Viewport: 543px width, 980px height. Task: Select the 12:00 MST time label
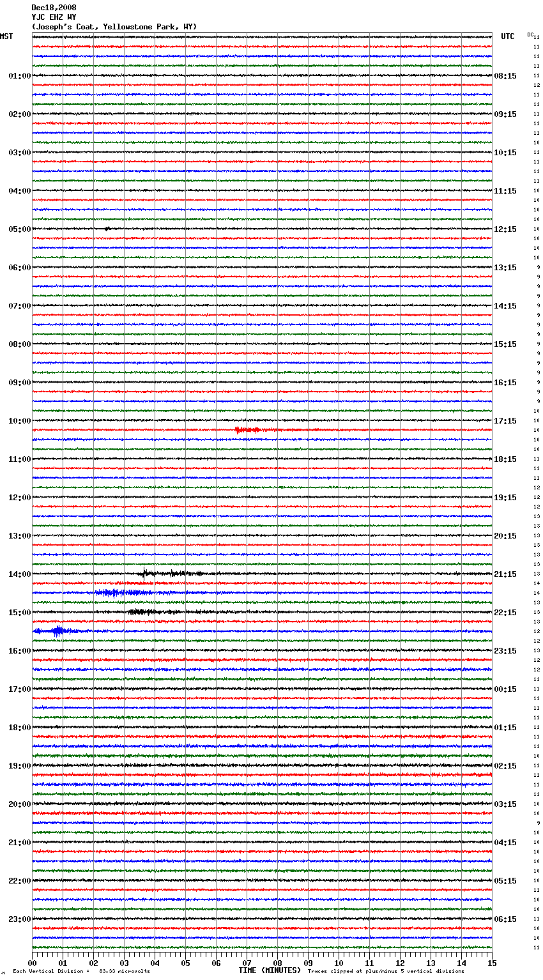pyautogui.click(x=20, y=498)
